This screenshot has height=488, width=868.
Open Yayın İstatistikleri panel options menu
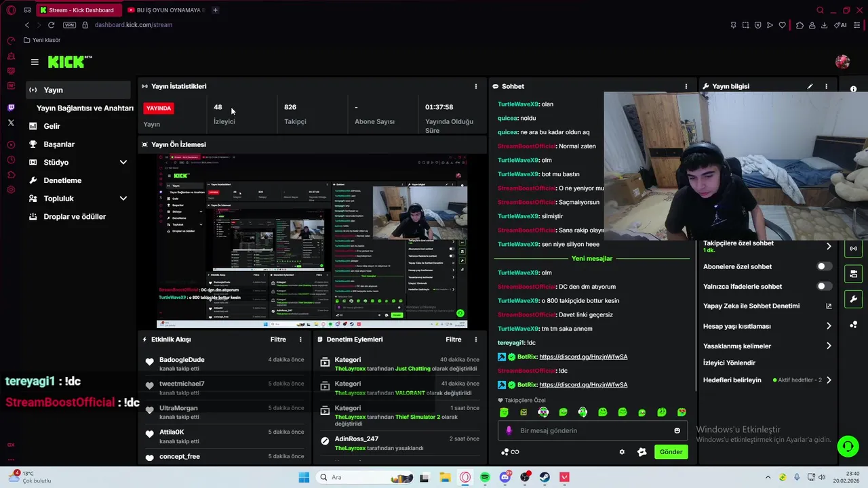(475, 86)
